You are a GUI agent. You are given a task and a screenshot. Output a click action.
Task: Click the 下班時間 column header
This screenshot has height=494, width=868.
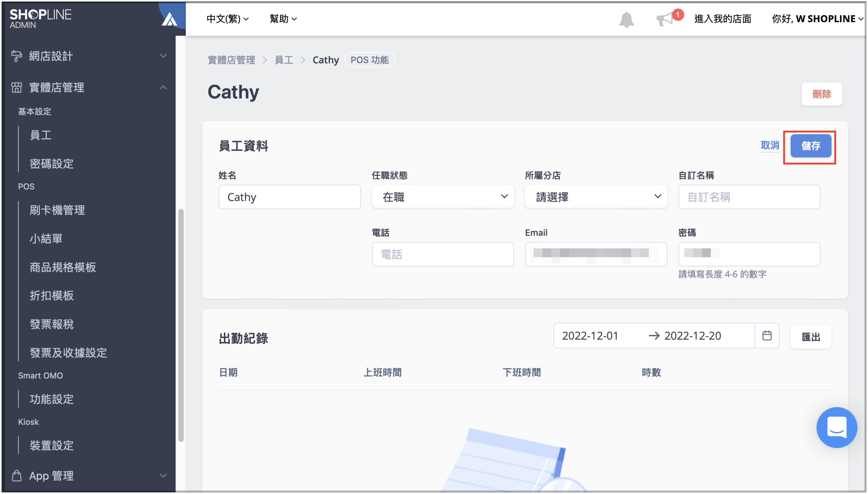tap(521, 372)
